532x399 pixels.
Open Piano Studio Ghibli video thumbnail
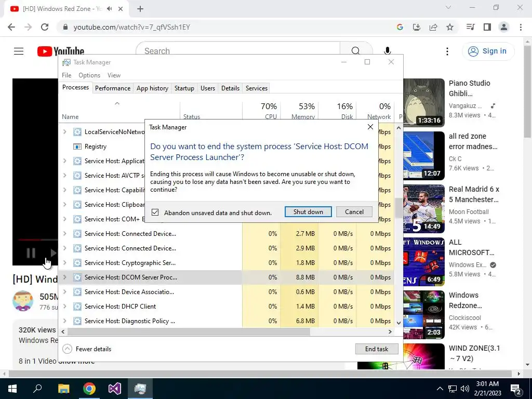coord(423,102)
